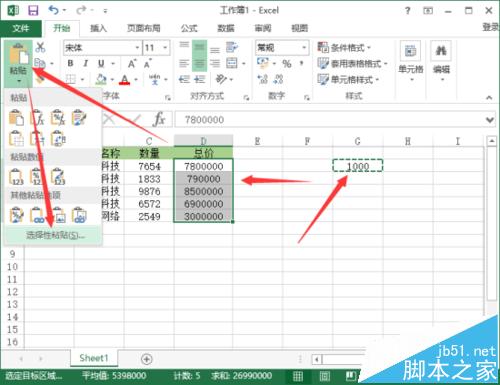Viewport: 500px width, 385px height.
Task: Click the Increase Font Size icon
Action: [x=132, y=63]
